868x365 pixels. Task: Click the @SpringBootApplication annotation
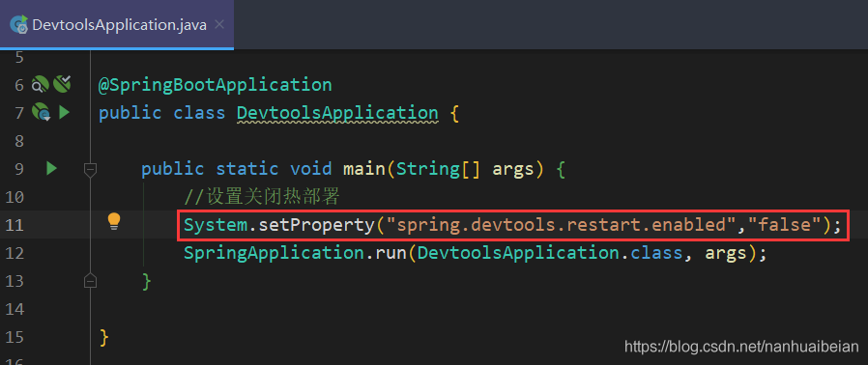tap(216, 85)
